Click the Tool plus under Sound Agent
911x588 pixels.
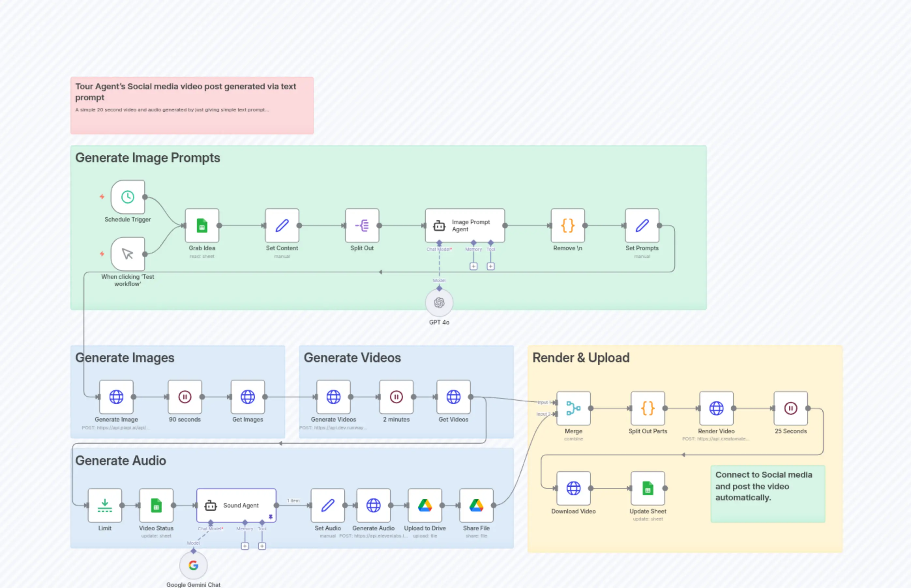[262, 546]
